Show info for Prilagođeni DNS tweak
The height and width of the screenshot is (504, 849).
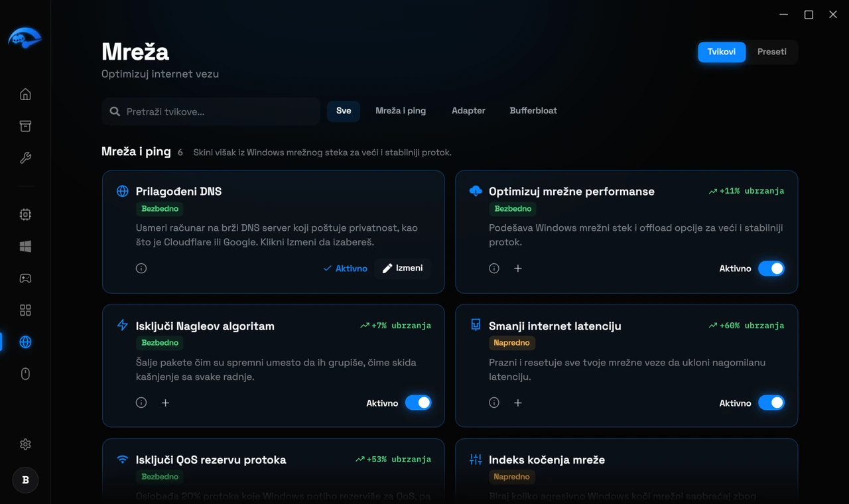(x=141, y=269)
